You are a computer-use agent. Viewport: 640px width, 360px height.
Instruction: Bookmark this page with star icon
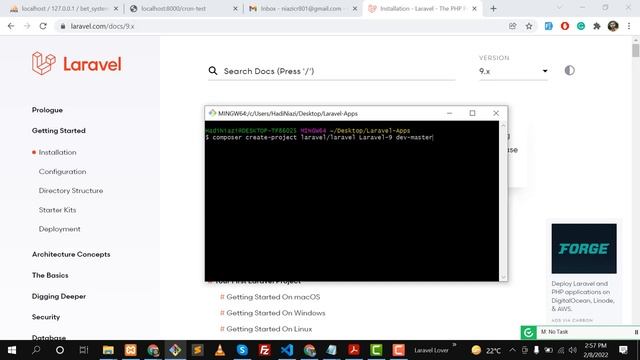pyautogui.click(x=529, y=26)
